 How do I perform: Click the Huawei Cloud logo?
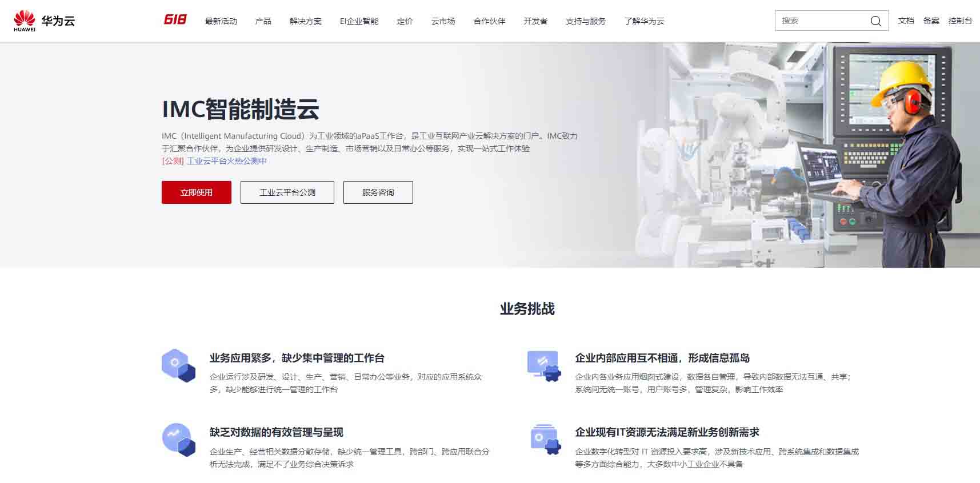[44, 21]
